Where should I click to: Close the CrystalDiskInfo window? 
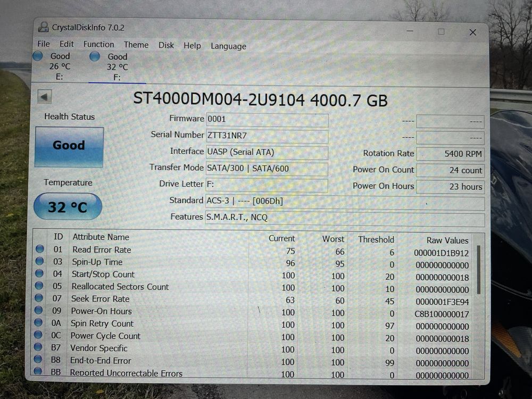click(472, 32)
